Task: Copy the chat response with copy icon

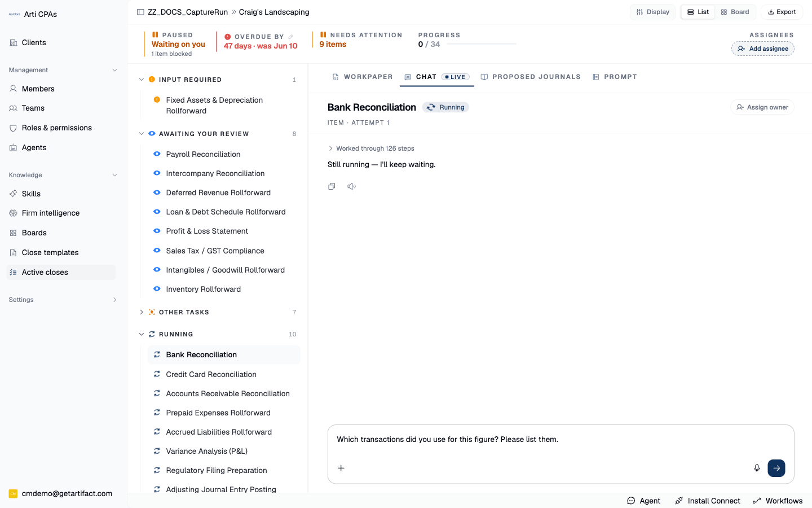Action: (332, 186)
